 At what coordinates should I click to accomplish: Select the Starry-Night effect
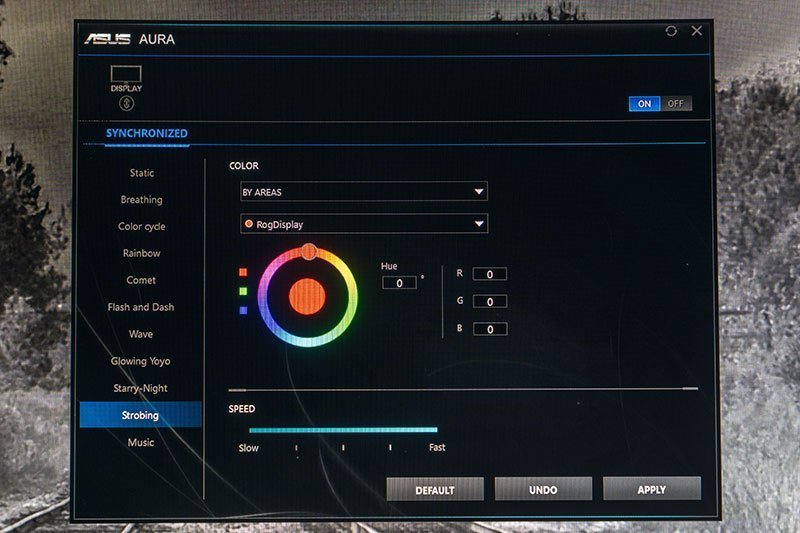coord(140,388)
